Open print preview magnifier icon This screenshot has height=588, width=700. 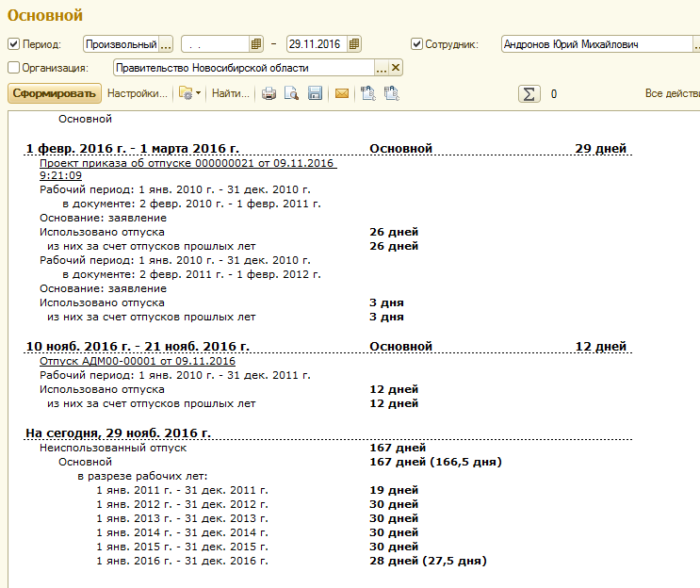click(x=291, y=93)
